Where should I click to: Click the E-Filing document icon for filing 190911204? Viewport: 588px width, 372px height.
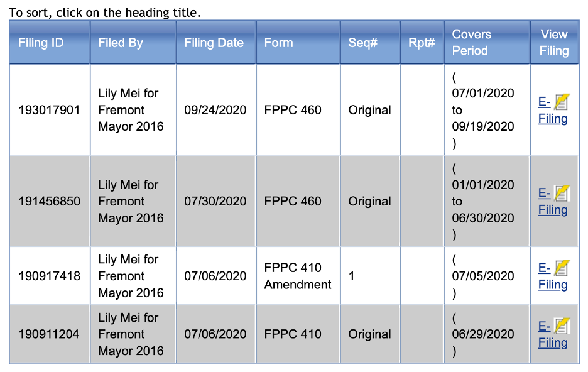click(x=562, y=326)
